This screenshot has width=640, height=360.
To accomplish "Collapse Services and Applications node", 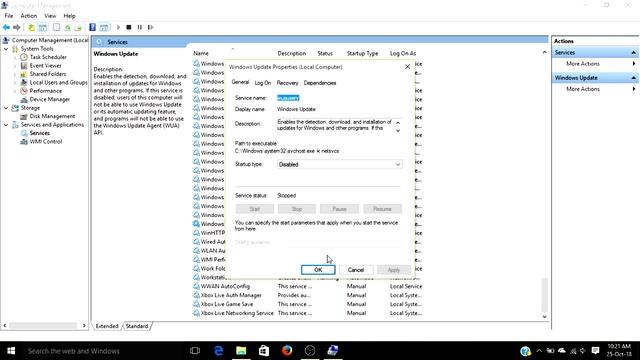I will [x=6, y=125].
